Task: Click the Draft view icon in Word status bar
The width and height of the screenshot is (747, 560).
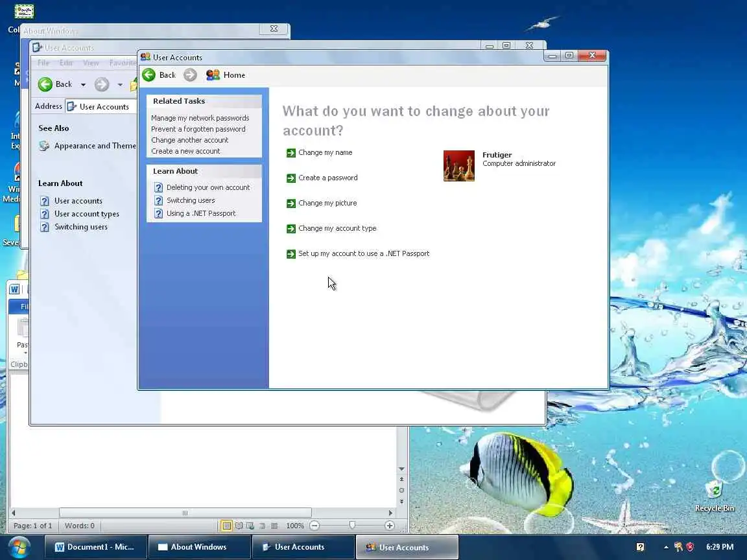Action: coord(274,526)
